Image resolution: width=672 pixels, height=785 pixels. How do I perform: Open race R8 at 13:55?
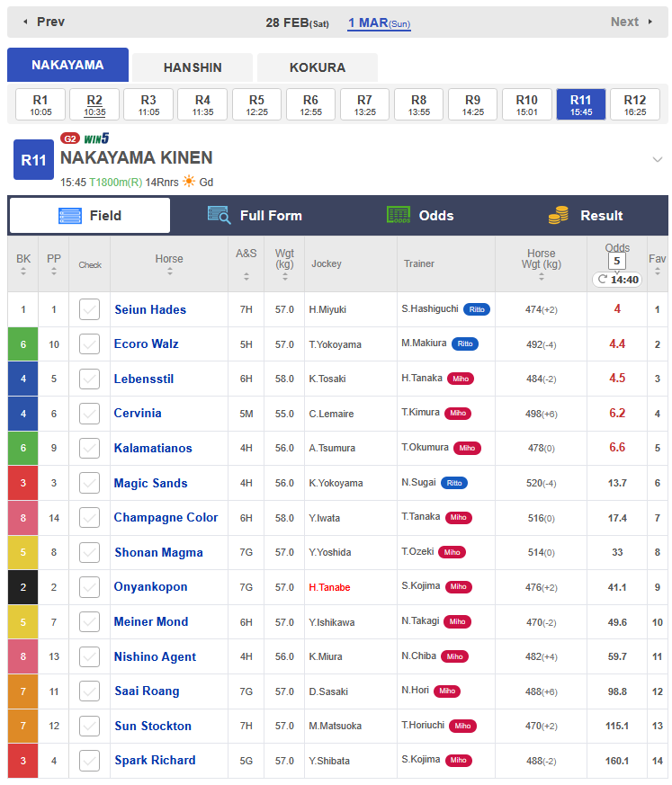[418, 104]
